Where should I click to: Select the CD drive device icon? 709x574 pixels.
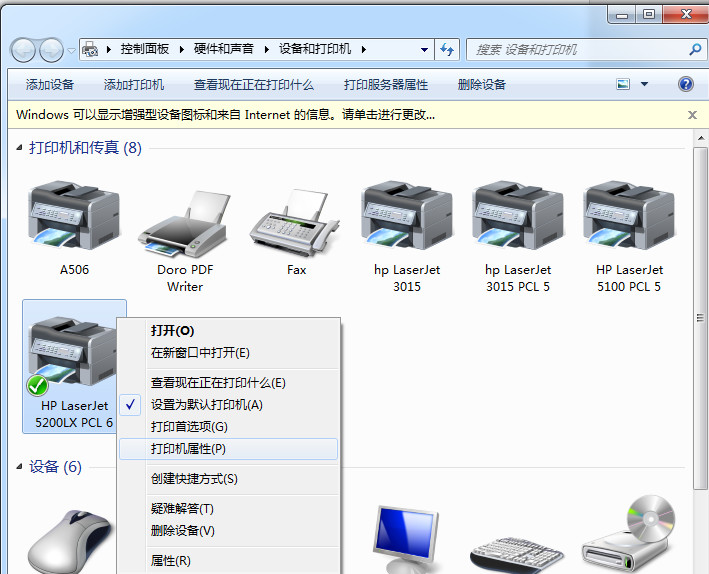click(x=629, y=534)
